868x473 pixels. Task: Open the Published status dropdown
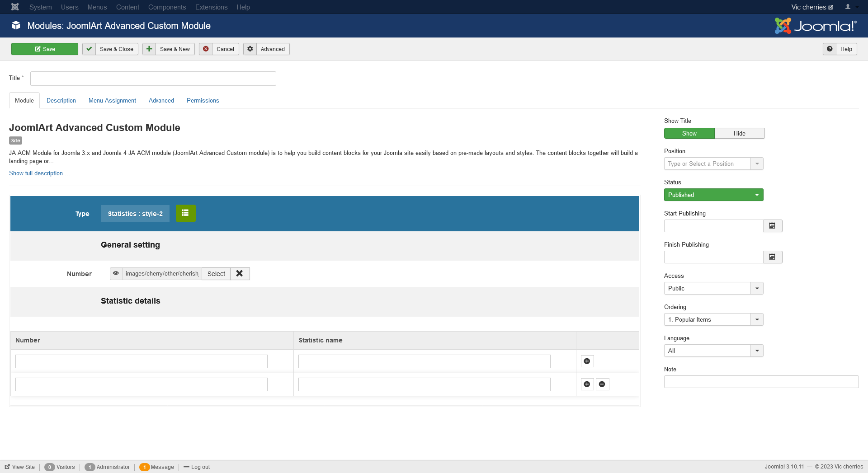point(713,195)
